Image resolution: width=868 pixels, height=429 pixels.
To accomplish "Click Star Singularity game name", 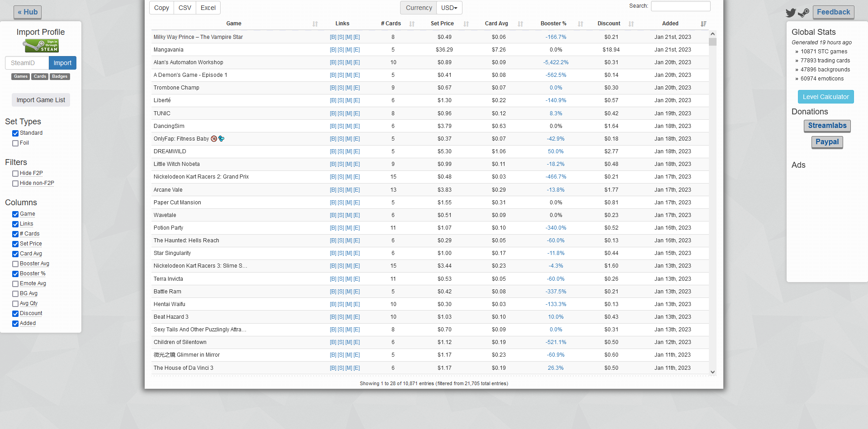I will click(172, 253).
